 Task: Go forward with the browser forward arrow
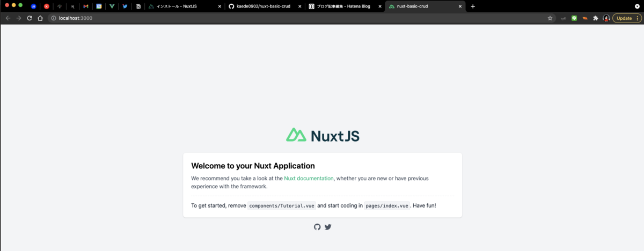tap(19, 18)
